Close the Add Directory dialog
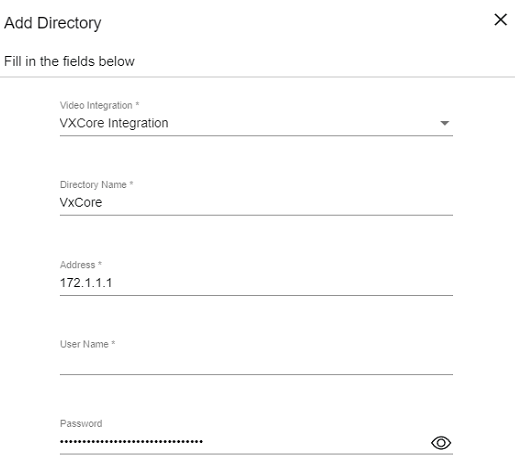The height and width of the screenshot is (470, 515). [500, 20]
